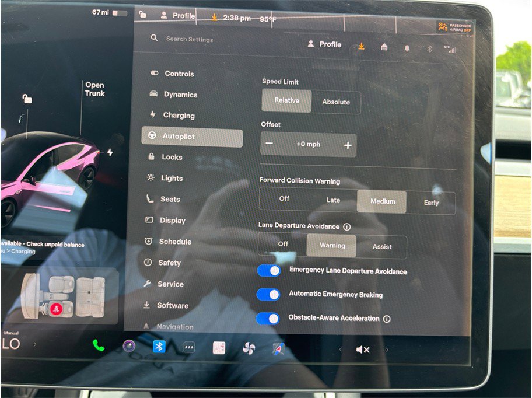Tap Open Trunk on the car view
This screenshot has height=398, width=532.
coord(94,89)
